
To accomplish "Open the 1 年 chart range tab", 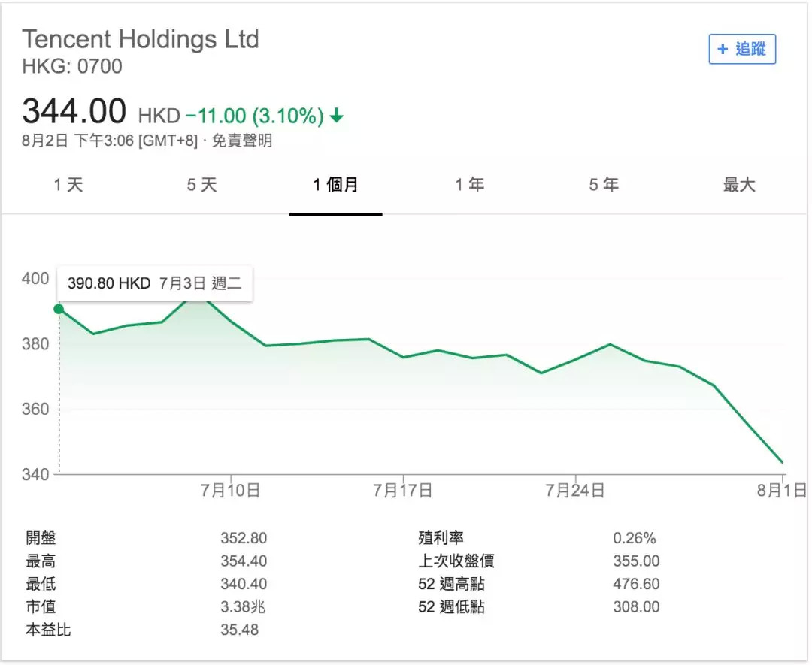I will 470,185.
